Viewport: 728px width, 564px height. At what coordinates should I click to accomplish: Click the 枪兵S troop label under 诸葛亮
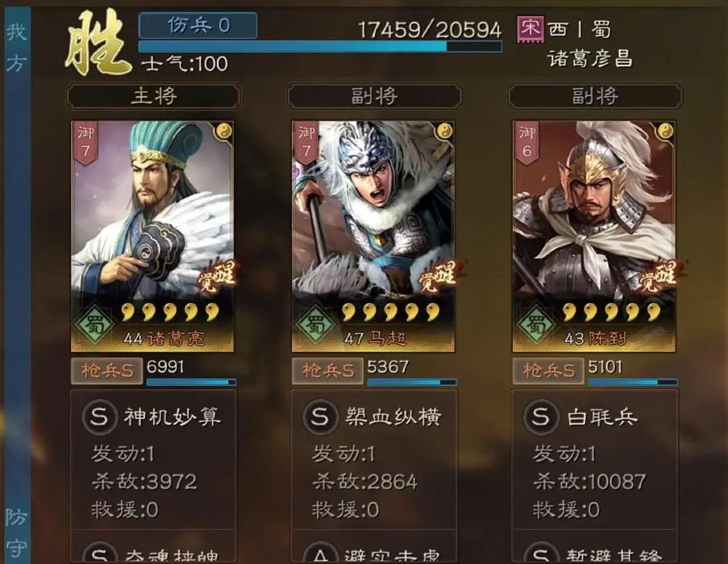107,371
